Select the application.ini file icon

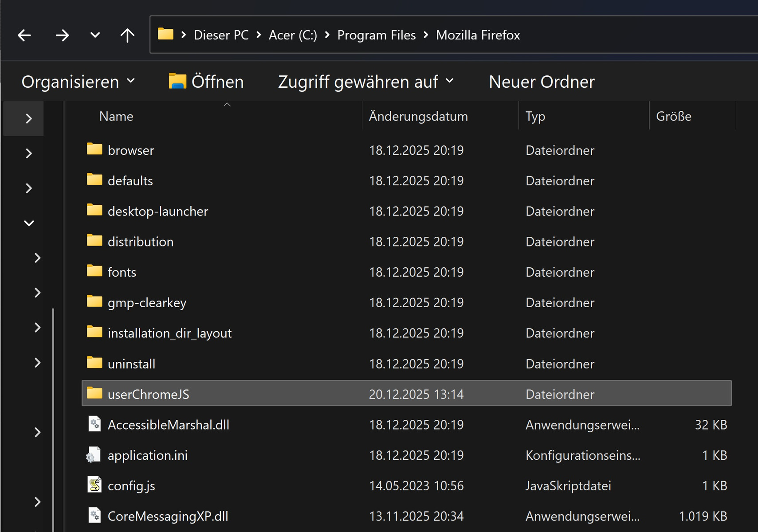[94, 455]
